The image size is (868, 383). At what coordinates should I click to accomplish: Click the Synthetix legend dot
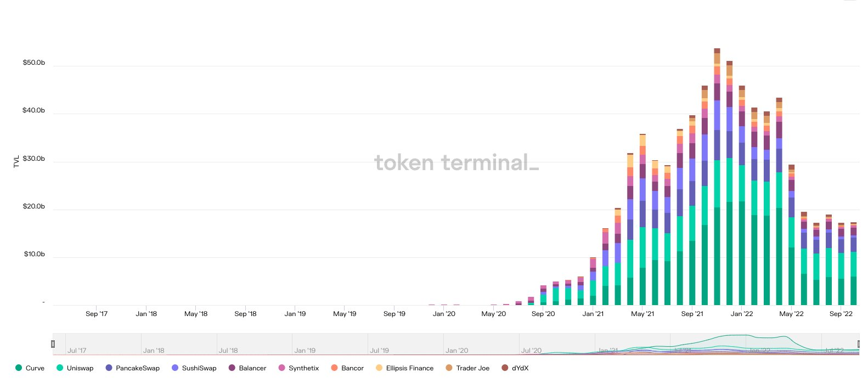[282, 368]
